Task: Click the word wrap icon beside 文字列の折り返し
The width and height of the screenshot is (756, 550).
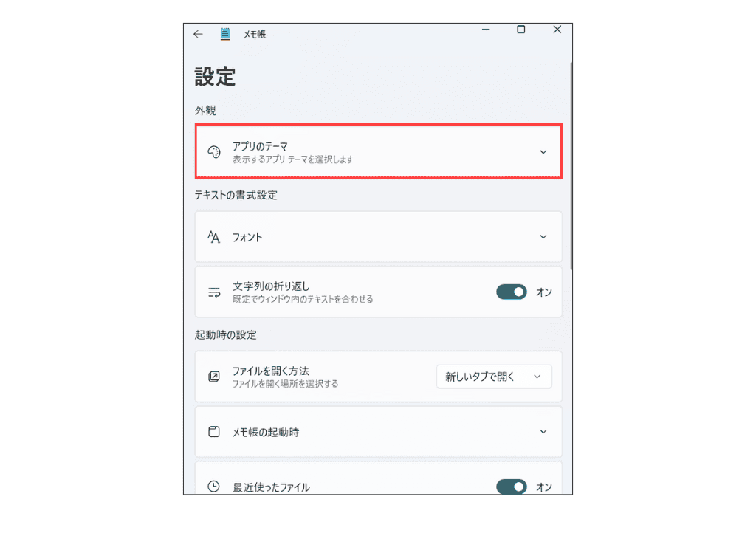Action: point(214,292)
